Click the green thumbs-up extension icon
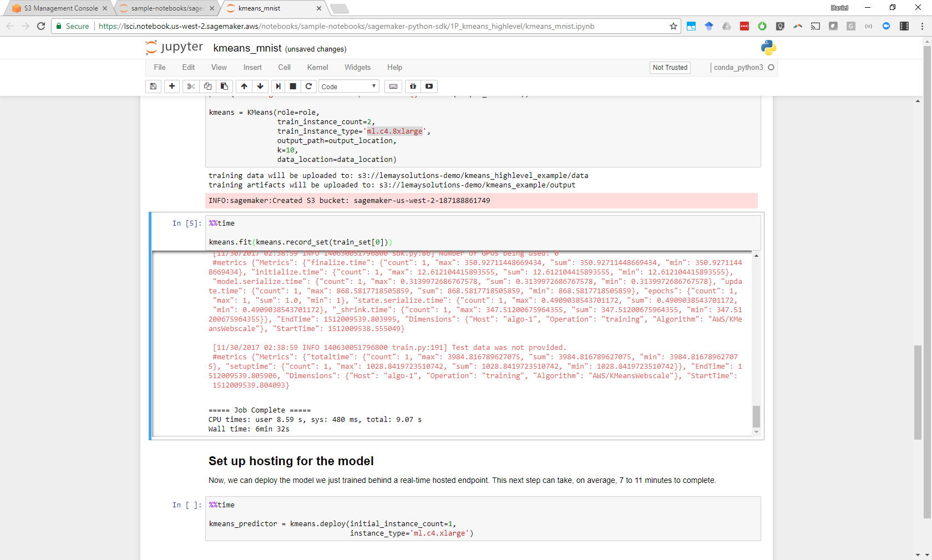Image resolution: width=932 pixels, height=560 pixels. click(762, 26)
